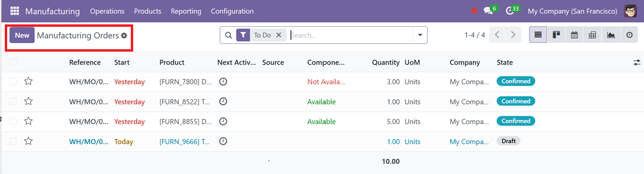The width and height of the screenshot is (644, 174).
Task: Open the apps grid menu icon
Action: [x=14, y=11]
